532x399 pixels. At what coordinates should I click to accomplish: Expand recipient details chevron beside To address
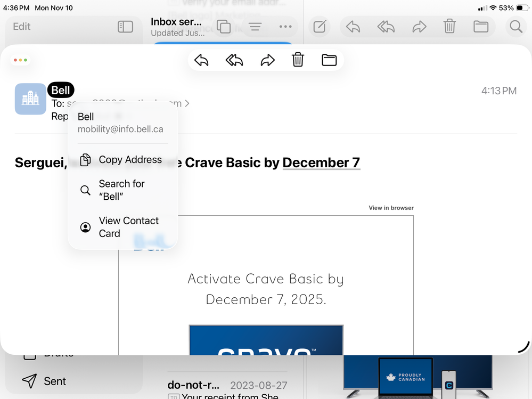click(x=187, y=104)
